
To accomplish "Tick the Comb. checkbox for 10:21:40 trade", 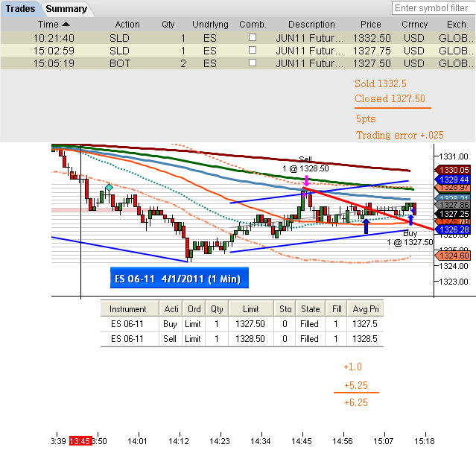I will [x=253, y=37].
